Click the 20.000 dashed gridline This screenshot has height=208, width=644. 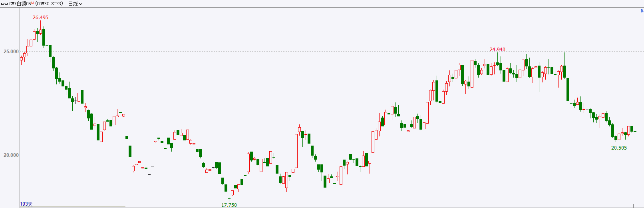pos(332,155)
